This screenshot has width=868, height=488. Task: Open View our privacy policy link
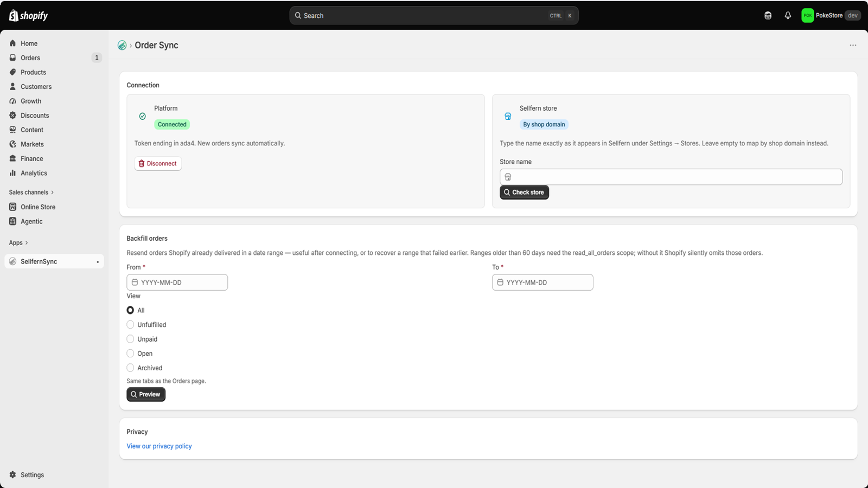click(159, 446)
